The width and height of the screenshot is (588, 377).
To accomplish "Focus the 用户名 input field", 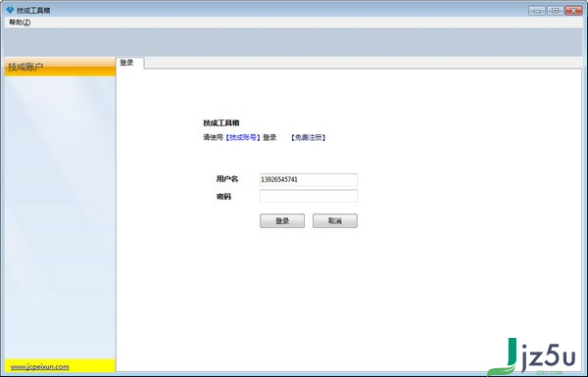I will point(309,179).
